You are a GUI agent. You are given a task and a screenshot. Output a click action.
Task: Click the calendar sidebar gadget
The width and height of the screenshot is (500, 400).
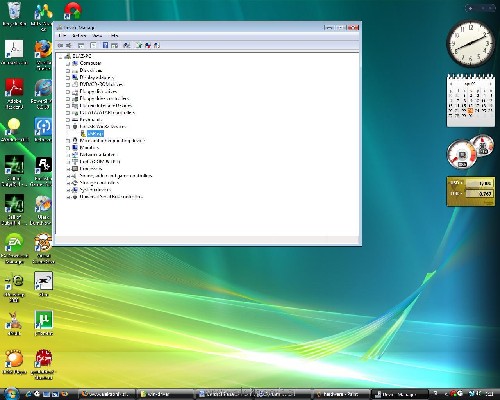click(x=471, y=100)
